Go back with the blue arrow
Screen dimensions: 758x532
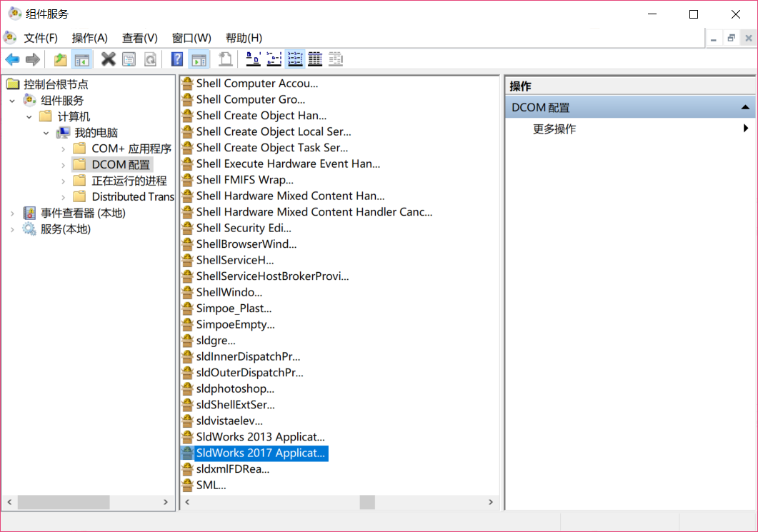tap(13, 59)
